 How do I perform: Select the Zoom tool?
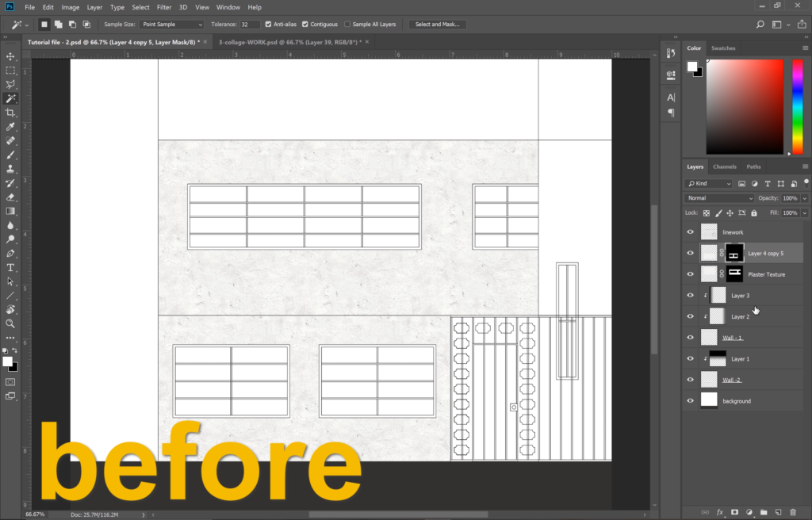pyautogui.click(x=10, y=323)
